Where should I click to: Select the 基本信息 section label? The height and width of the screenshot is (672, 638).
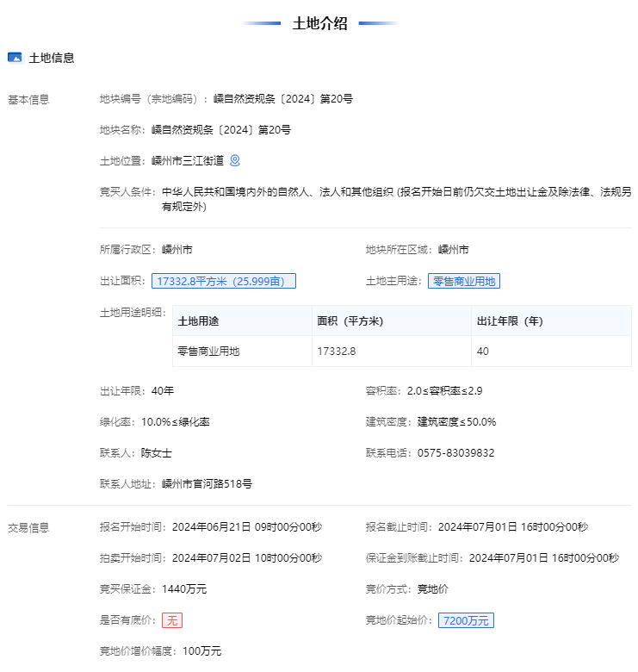pyautogui.click(x=28, y=100)
